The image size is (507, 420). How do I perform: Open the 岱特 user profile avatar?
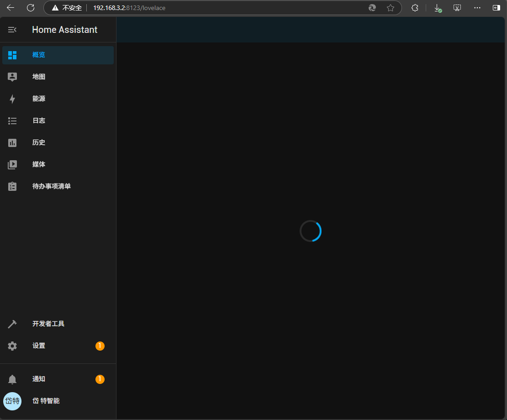12,401
